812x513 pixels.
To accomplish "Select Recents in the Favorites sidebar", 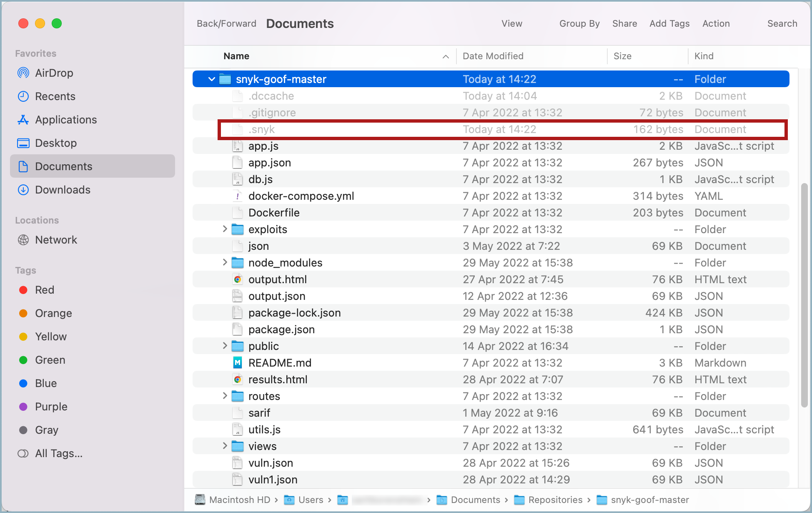I will pos(55,96).
